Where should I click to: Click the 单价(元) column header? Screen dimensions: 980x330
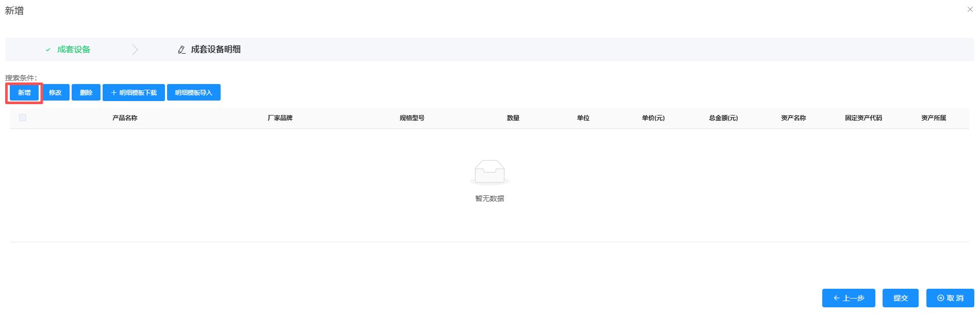click(x=653, y=118)
